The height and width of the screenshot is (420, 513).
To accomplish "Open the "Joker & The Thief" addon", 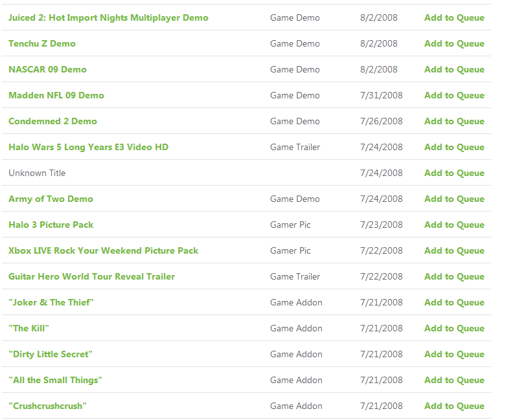I will [x=51, y=302].
